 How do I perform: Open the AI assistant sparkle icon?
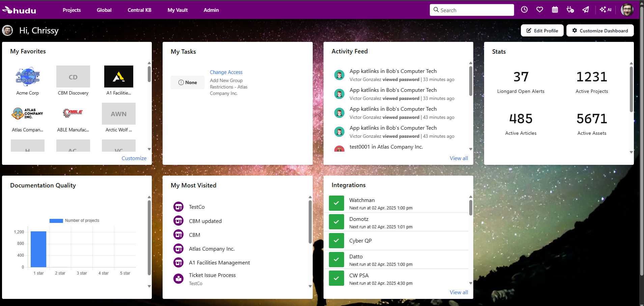(x=606, y=10)
